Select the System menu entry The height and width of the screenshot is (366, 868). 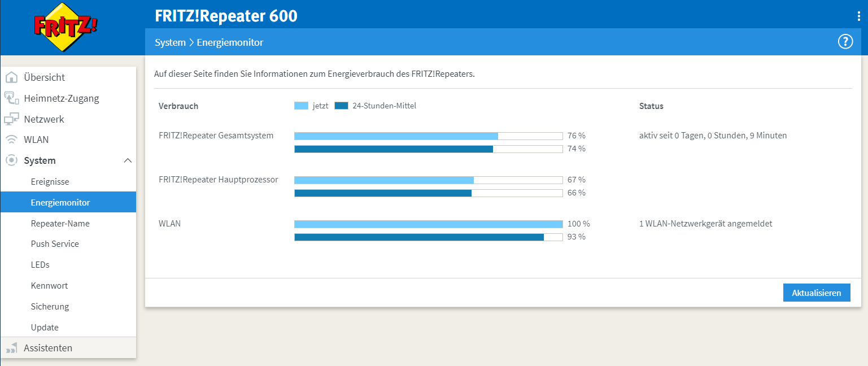(68, 160)
